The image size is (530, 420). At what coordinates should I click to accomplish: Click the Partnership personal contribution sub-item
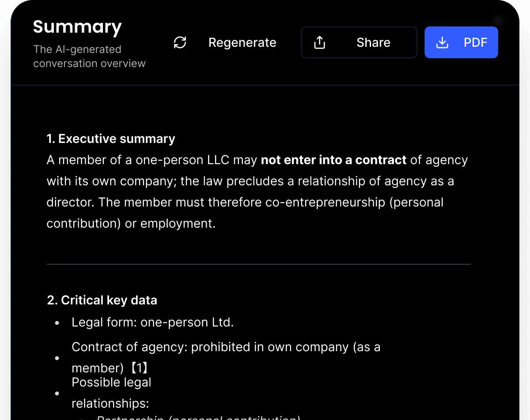199,417
